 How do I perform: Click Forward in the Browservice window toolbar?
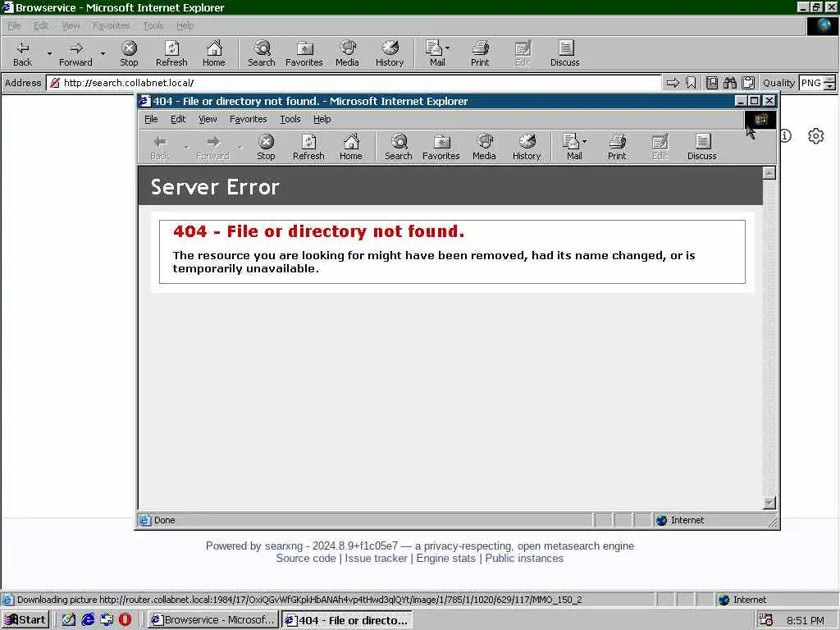tap(75, 53)
